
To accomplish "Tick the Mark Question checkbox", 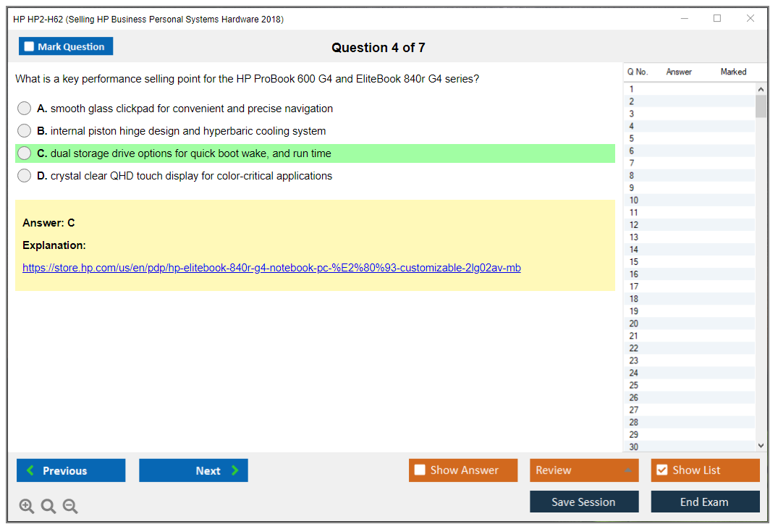I will pyautogui.click(x=30, y=47).
